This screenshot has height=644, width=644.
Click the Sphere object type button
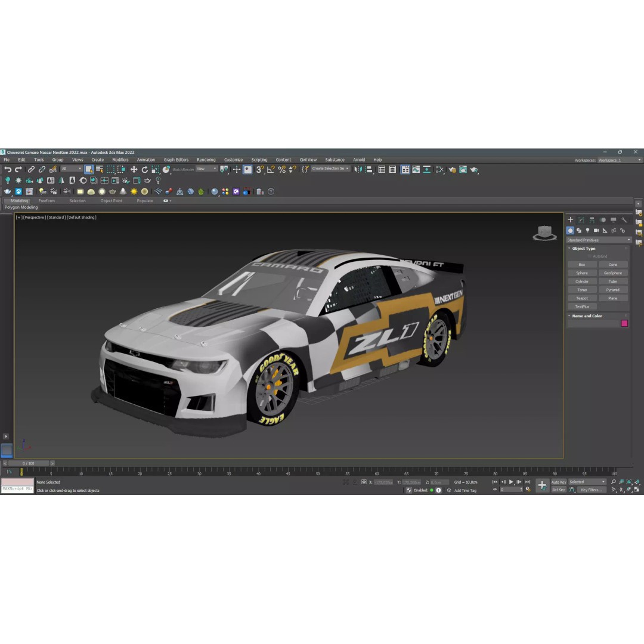(x=582, y=273)
